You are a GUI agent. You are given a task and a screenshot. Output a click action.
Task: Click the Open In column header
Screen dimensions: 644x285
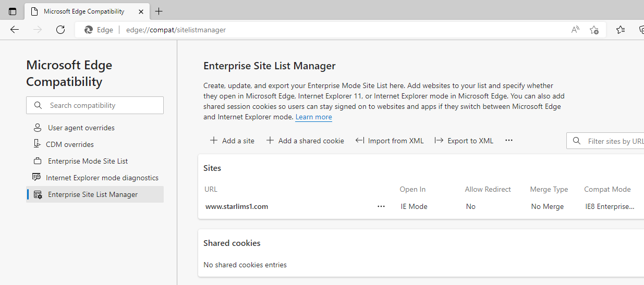click(412, 189)
